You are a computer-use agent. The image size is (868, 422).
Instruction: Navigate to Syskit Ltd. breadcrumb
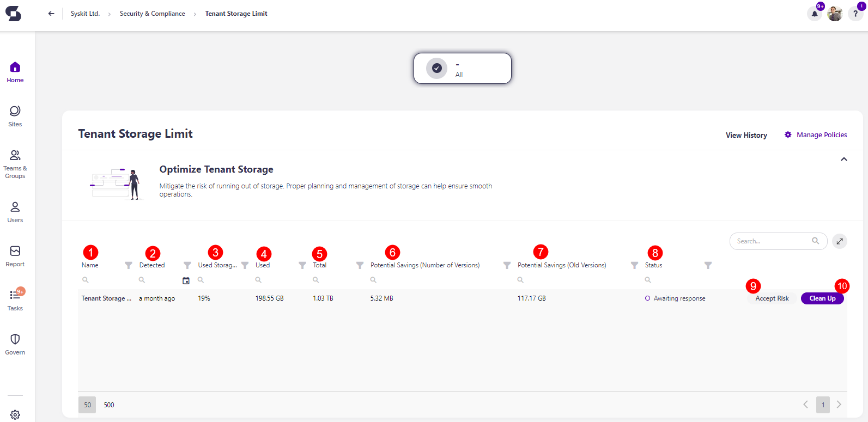[85, 13]
